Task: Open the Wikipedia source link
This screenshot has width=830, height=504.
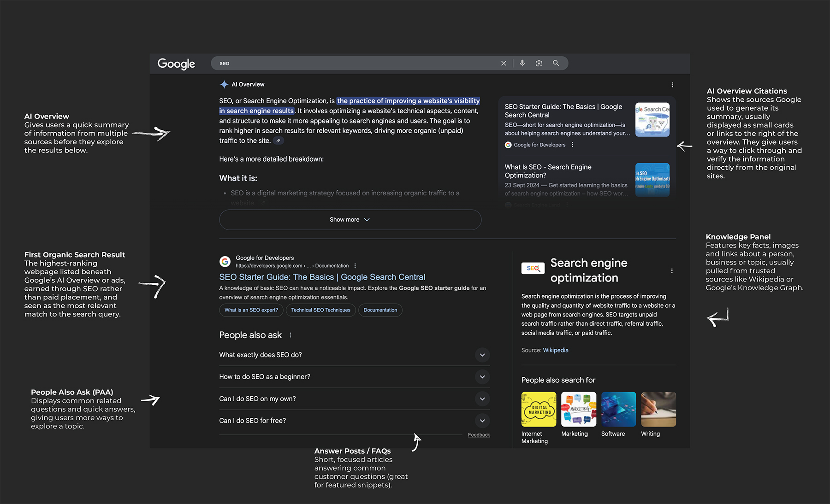Action: tap(555, 351)
